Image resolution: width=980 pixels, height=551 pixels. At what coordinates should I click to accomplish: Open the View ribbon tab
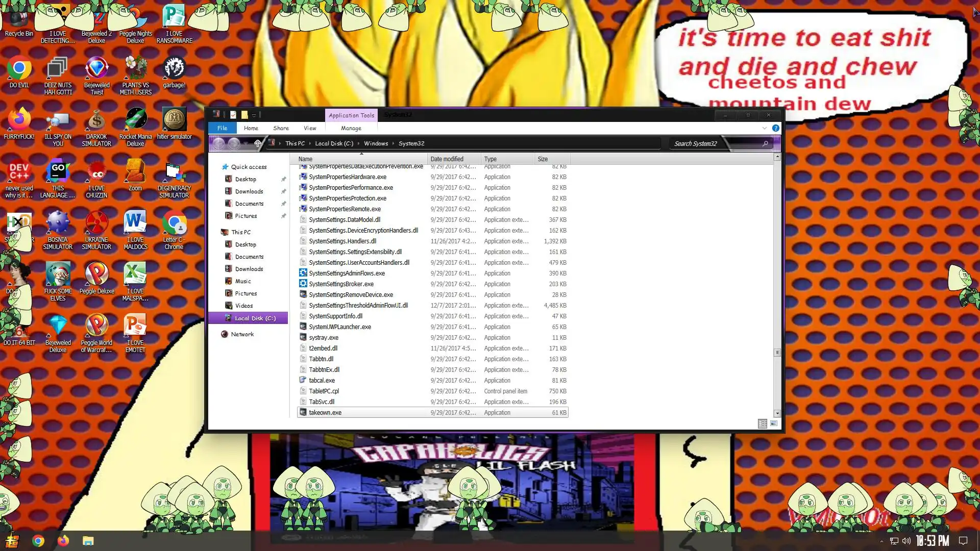coord(310,128)
